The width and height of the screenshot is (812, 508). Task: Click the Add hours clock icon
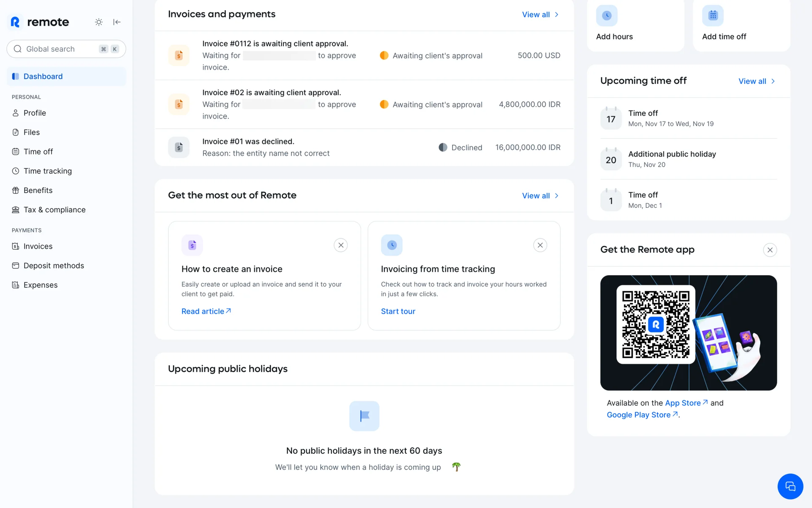coord(606,16)
